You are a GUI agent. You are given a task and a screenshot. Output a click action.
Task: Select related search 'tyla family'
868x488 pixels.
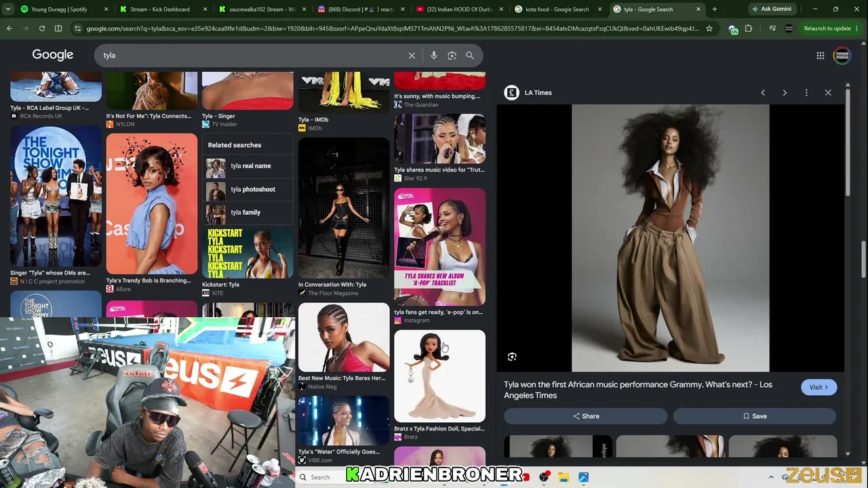[248, 212]
